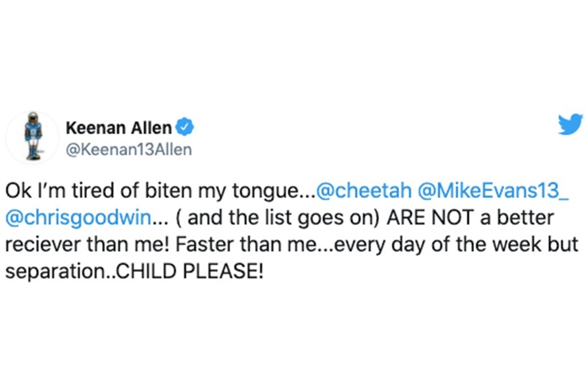
Task: Open Keenan Allen's profile avatar picture
Action: (33, 137)
